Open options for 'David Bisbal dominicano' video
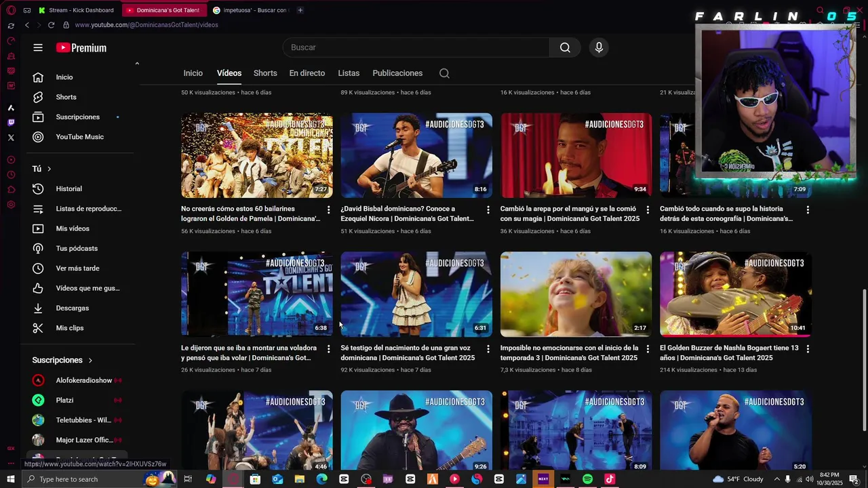 coord(488,210)
